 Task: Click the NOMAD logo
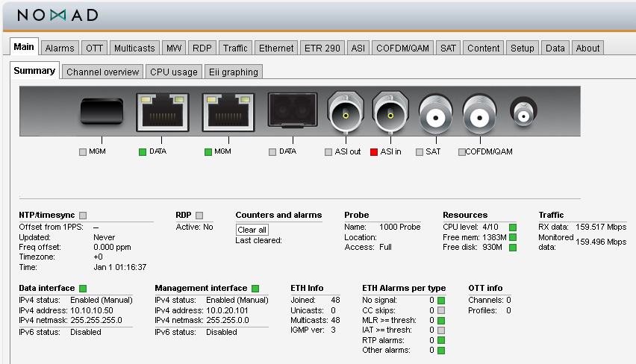57,16
